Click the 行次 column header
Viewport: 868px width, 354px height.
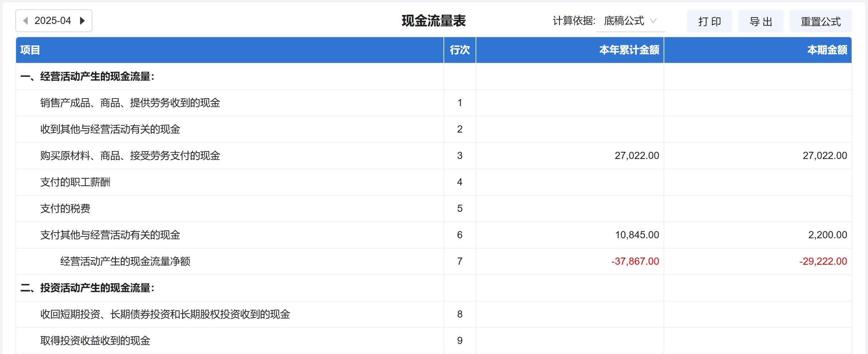coord(460,50)
